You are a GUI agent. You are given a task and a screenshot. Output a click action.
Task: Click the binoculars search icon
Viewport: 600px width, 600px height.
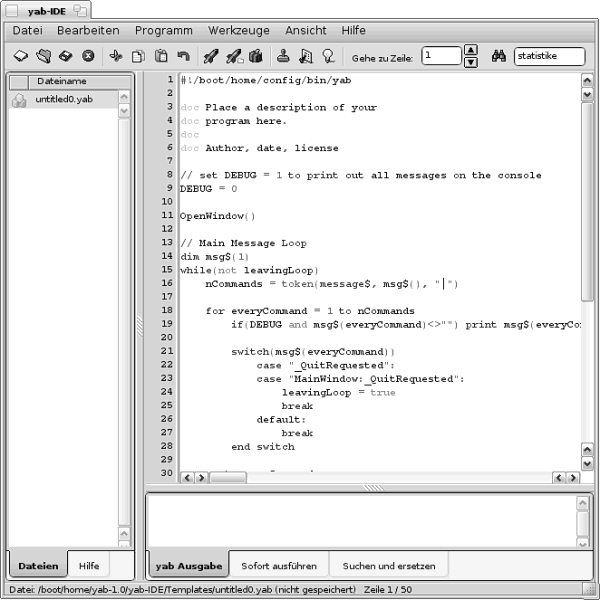498,56
